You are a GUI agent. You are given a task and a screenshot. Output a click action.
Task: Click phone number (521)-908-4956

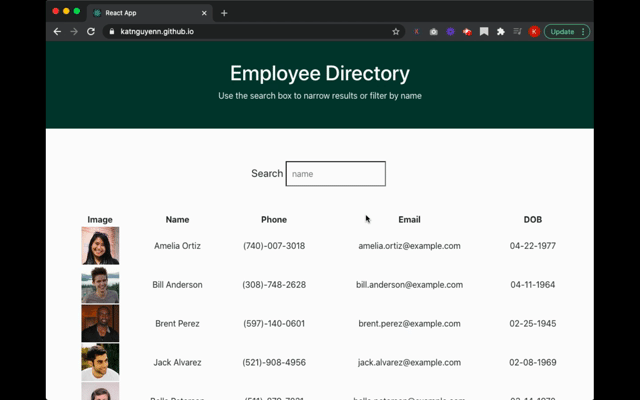click(x=274, y=362)
